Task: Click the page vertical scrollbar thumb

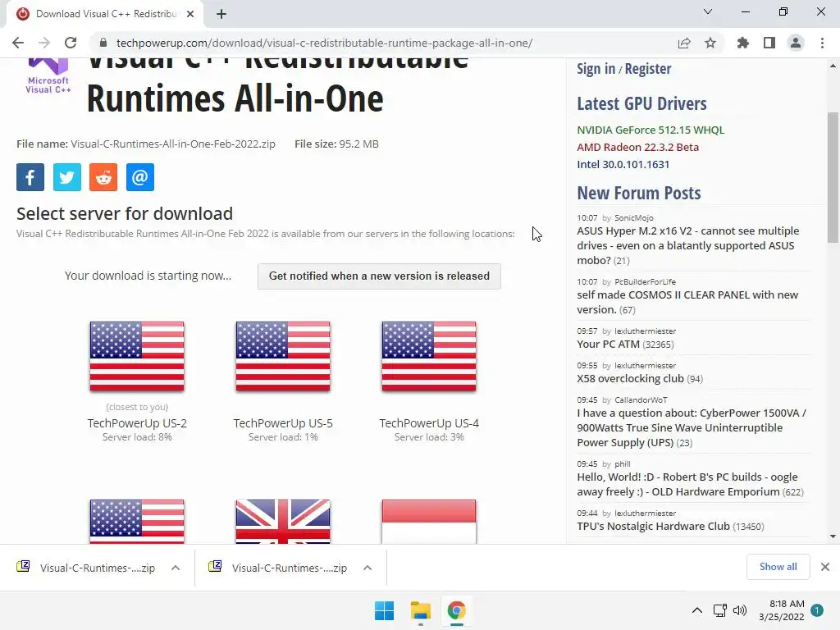Action: click(x=833, y=177)
